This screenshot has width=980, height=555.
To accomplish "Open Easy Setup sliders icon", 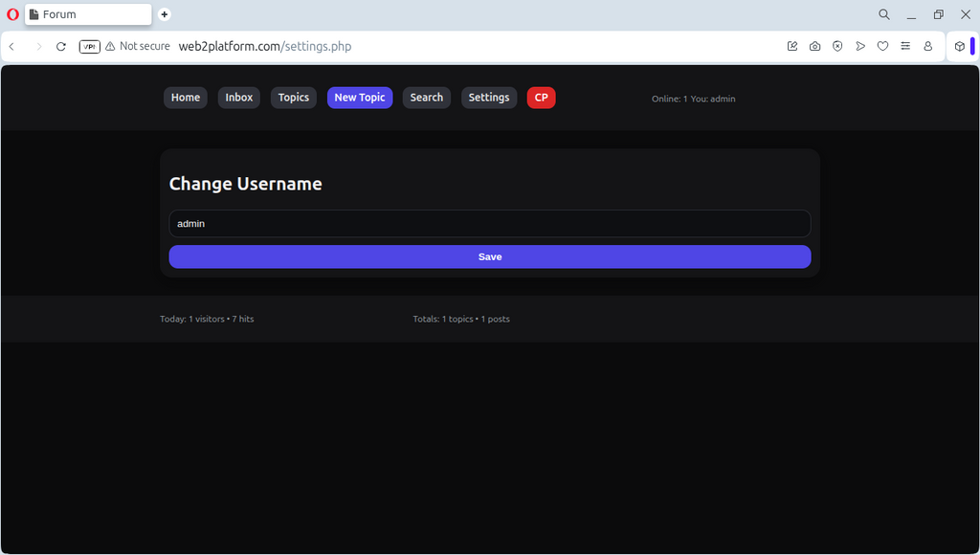I will [x=905, y=46].
